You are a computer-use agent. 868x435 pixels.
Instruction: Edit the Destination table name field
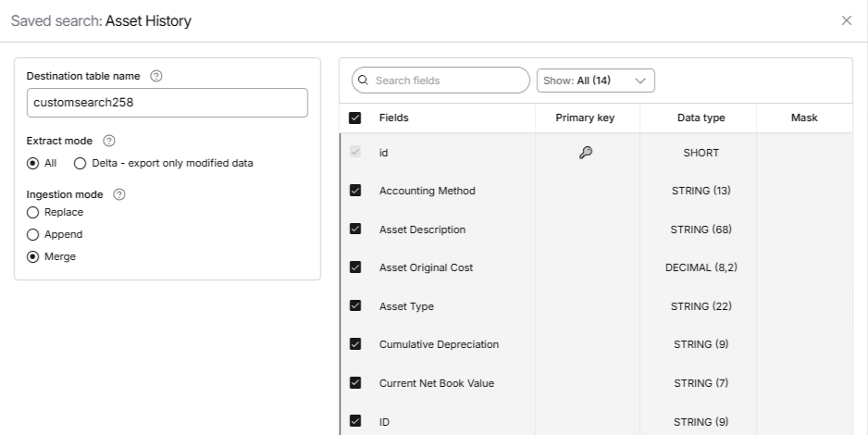point(167,103)
